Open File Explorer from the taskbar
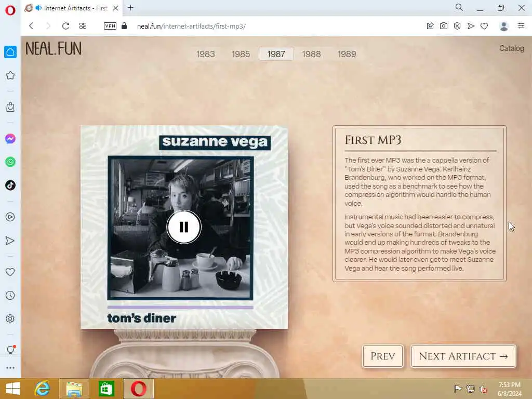Screen dimensions: 532x399 74,389
